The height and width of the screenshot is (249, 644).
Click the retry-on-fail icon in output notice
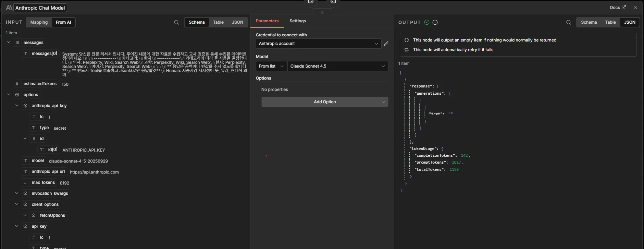(x=407, y=50)
